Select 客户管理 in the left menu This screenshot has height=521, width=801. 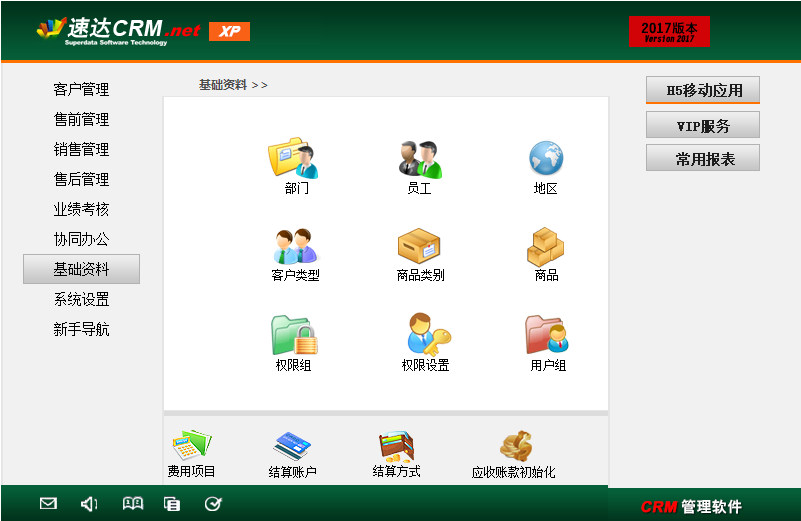81,89
